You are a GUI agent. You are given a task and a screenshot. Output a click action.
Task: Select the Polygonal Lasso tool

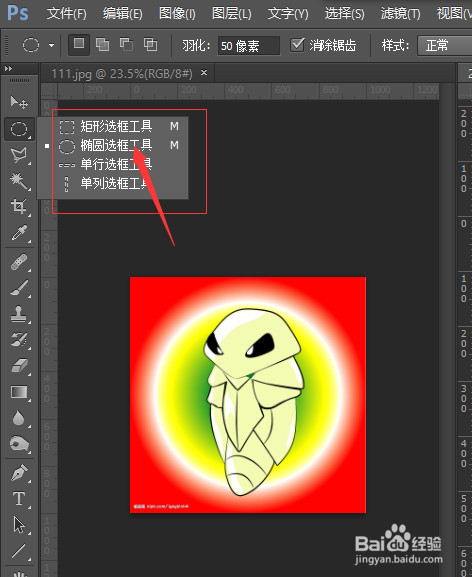pyautogui.click(x=19, y=155)
